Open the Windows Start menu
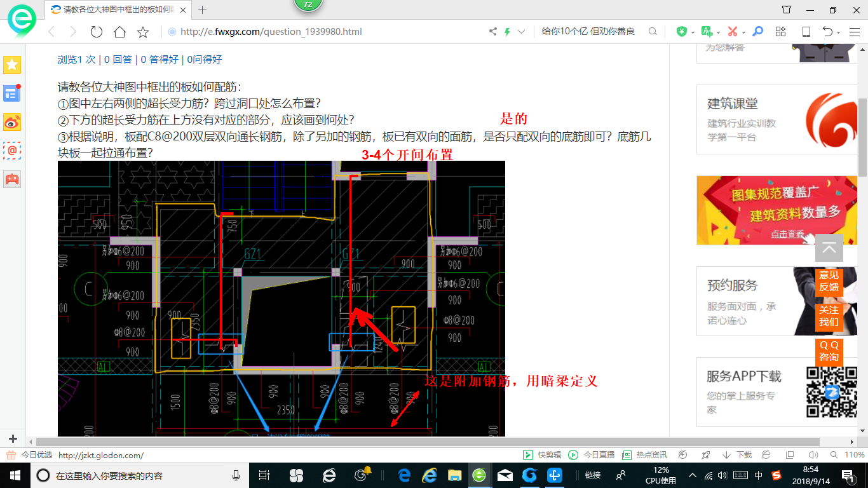This screenshot has width=868, height=488. 15,475
